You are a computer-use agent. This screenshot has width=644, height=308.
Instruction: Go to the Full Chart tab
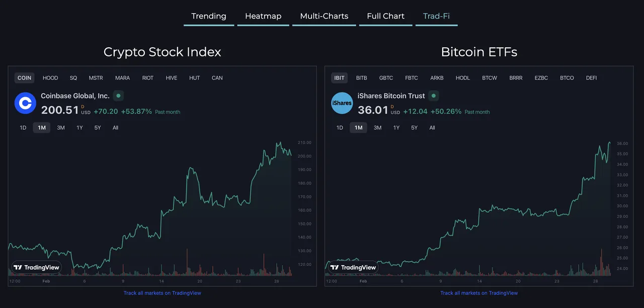click(385, 16)
